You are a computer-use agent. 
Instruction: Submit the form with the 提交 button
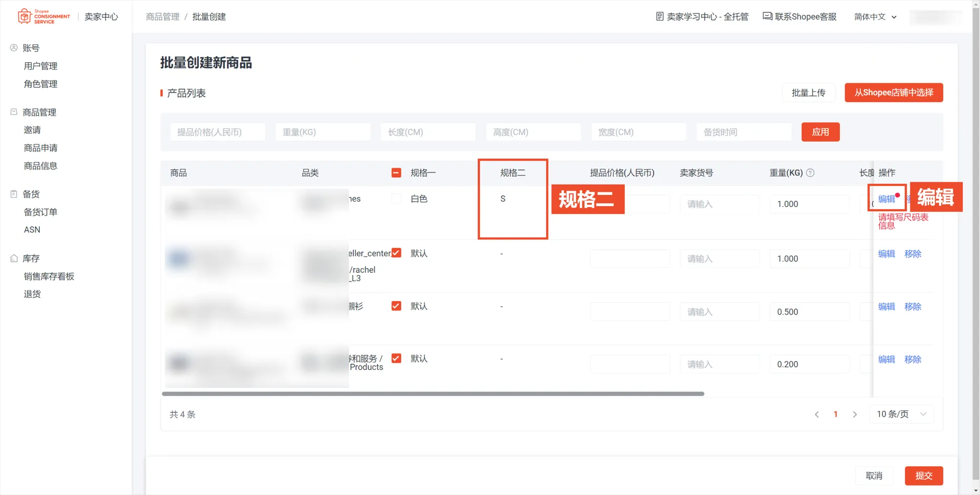click(924, 476)
